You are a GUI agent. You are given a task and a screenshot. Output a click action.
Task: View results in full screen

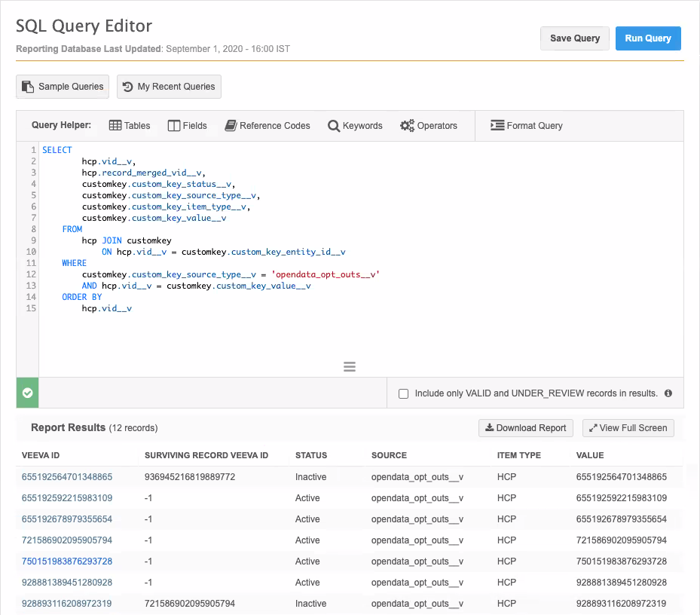tap(628, 428)
